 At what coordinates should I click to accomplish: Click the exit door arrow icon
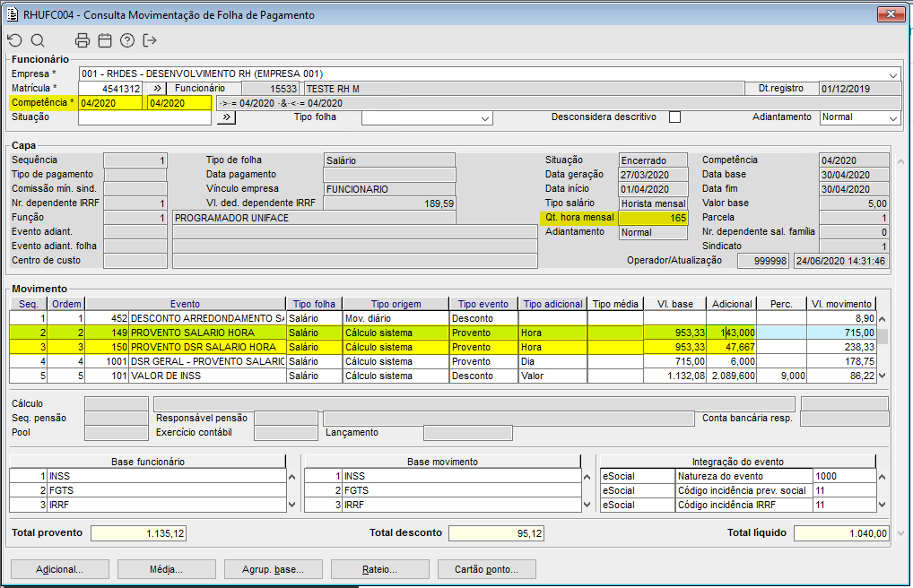tap(150, 40)
